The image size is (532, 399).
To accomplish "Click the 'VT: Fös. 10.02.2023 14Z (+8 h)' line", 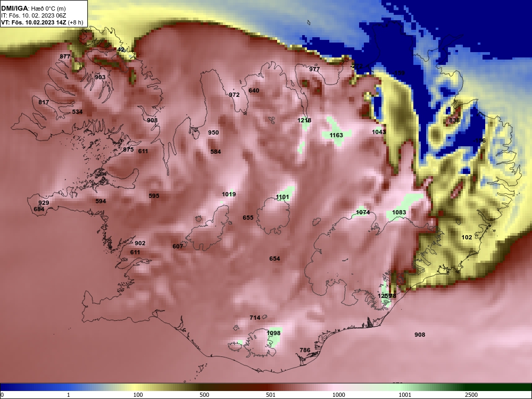I will [x=41, y=22].
